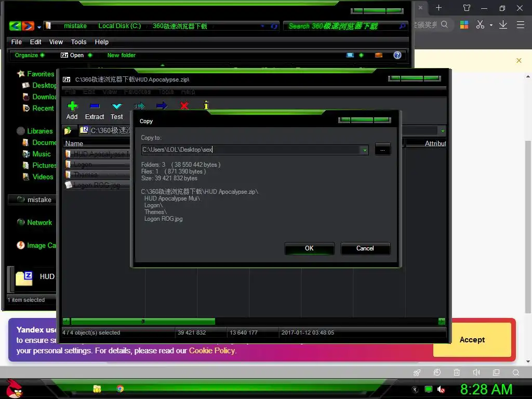532x399 pixels.
Task: Click the taskbar clock 8:28 AM
Action: point(486,390)
